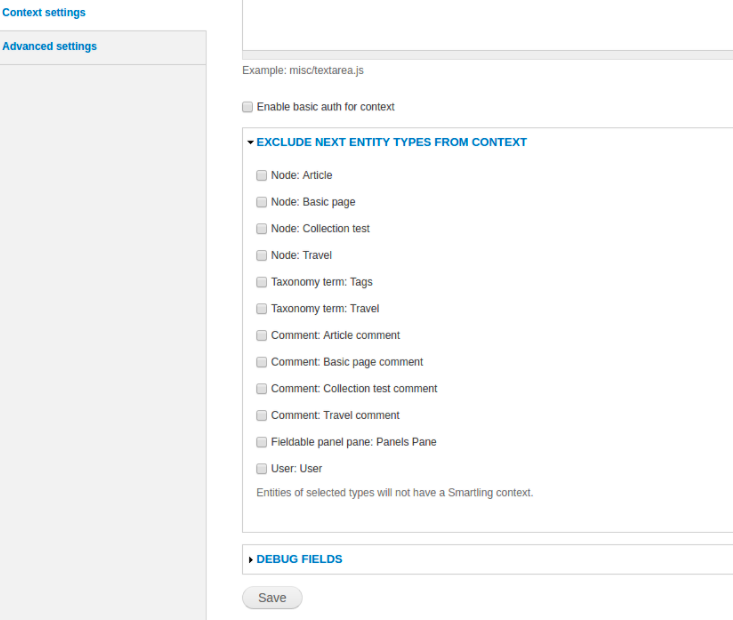Collapse the Exclude Next Entity Types fieldset arrow

pos(251,142)
